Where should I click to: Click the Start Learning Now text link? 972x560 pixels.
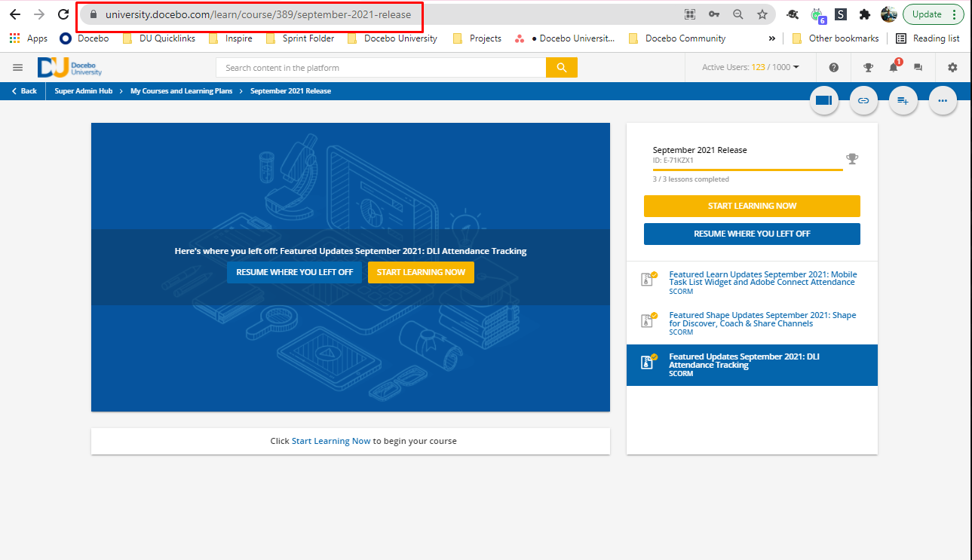pos(331,441)
